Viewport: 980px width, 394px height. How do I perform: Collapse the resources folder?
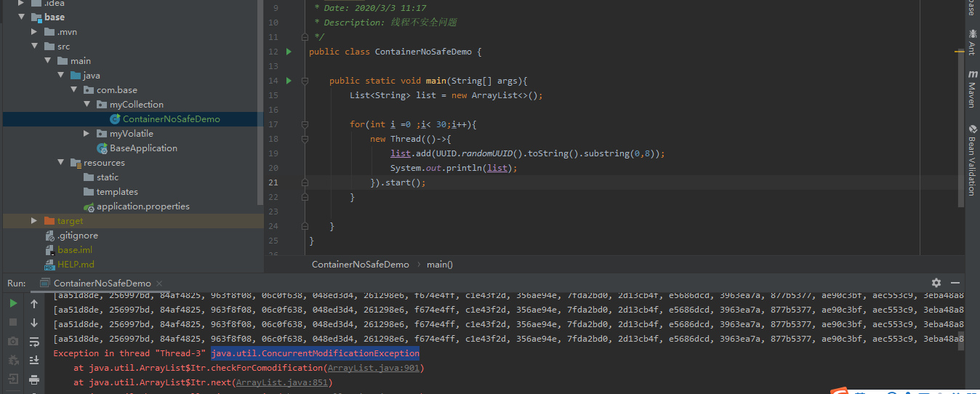(x=60, y=162)
